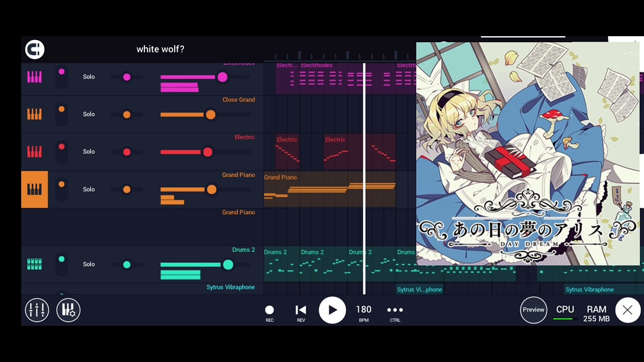The width and height of the screenshot is (644, 362).
Task: Select the Grand Piano clip in playlist
Action: (x=330, y=190)
